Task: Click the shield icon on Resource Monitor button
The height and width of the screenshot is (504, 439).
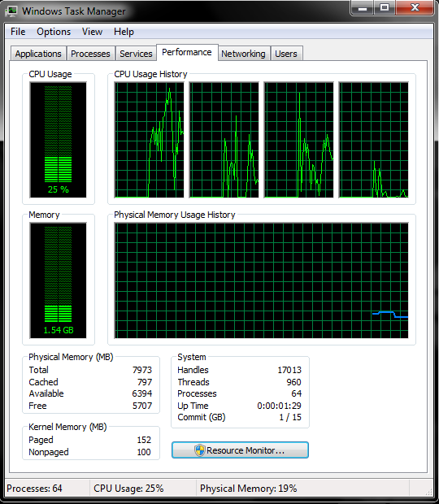Action: tap(199, 450)
